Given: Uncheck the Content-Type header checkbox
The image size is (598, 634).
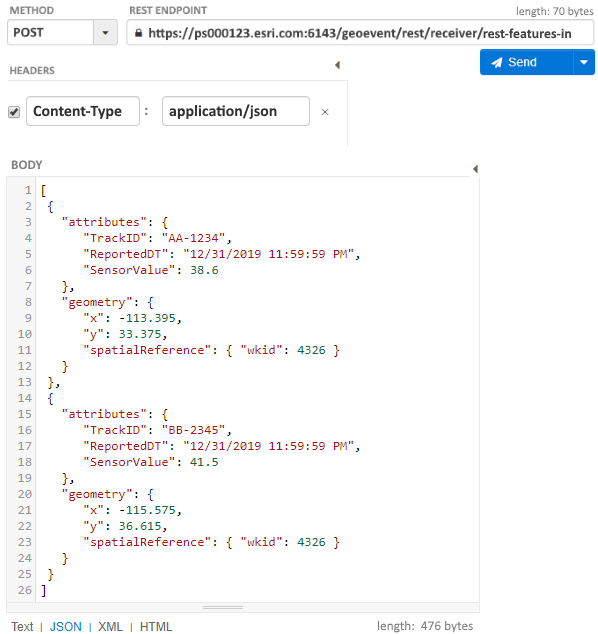Looking at the screenshot, I should coord(14,112).
